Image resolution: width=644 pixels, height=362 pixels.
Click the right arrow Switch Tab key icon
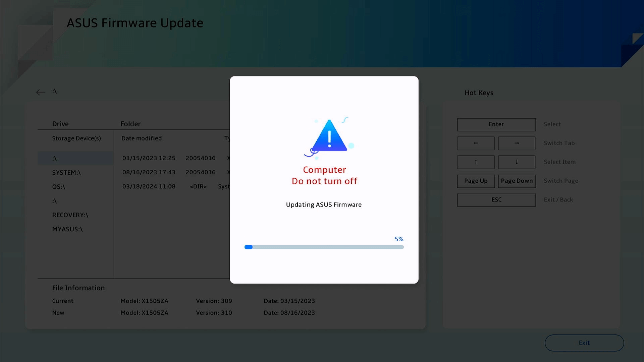pos(516,143)
